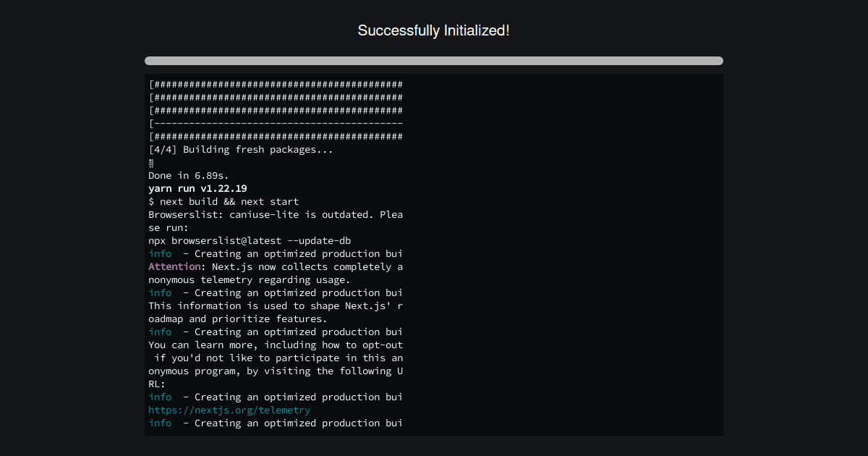Click the completed progress bar
The height and width of the screenshot is (456, 868).
pyautogui.click(x=434, y=61)
